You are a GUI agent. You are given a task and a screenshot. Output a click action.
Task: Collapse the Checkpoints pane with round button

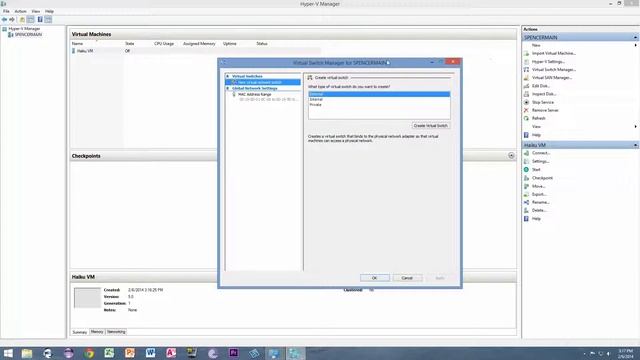[511, 156]
